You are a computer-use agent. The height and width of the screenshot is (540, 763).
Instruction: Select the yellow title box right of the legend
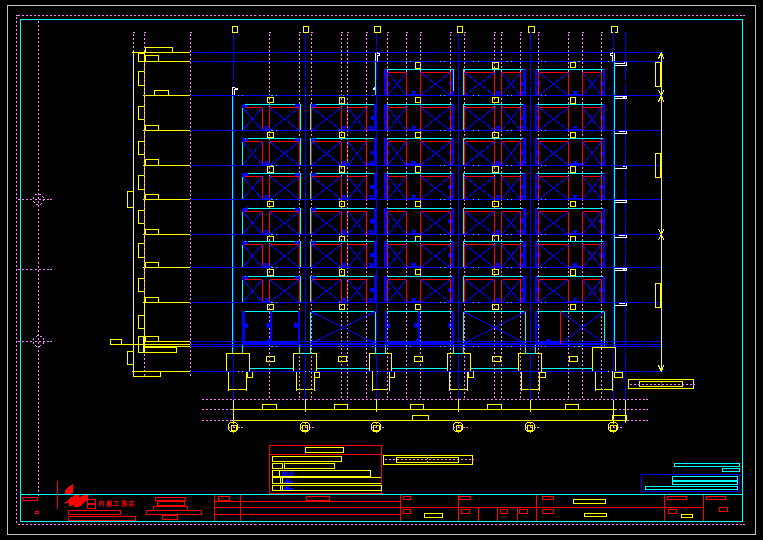click(428, 460)
